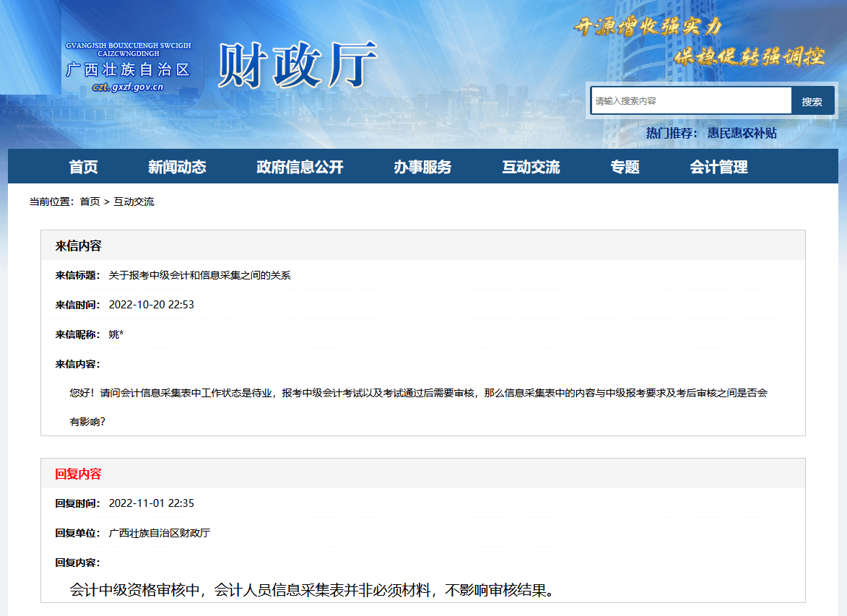Select 政府信息公开 in the navigation bar
Screen dimensions: 847x616
coord(300,167)
